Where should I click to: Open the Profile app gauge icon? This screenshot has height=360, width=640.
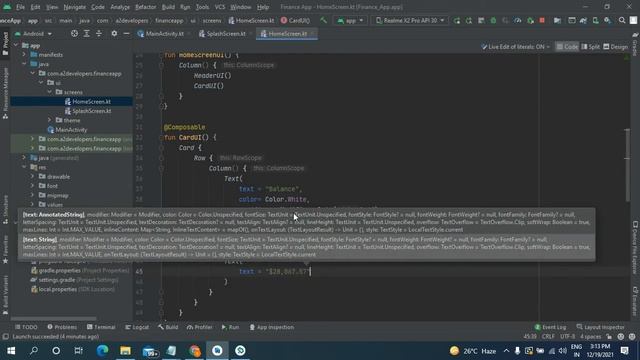(518, 20)
